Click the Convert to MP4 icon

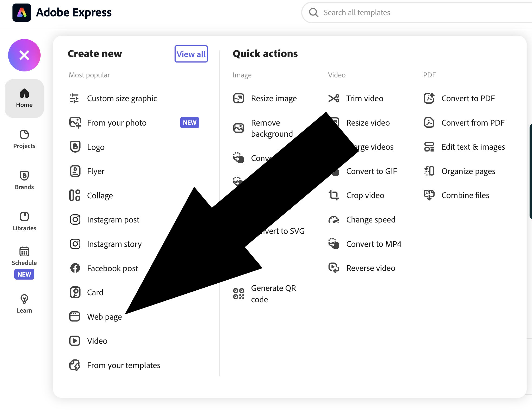[334, 244]
